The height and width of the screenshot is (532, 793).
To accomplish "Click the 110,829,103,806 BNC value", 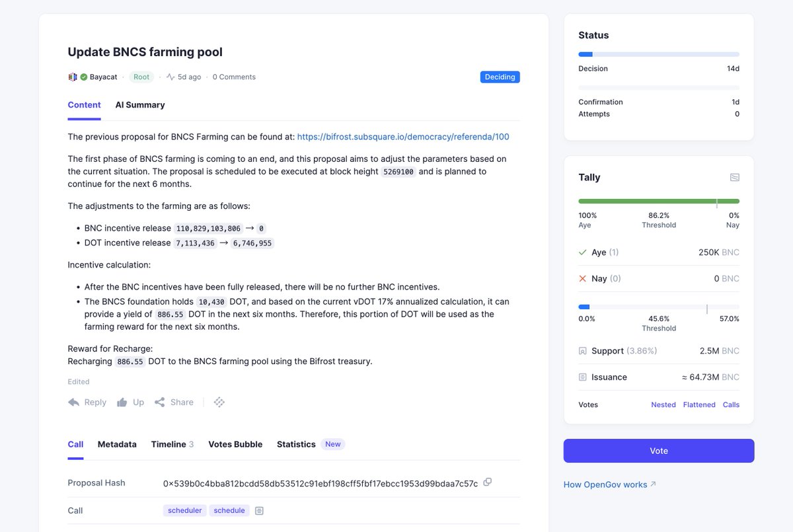I will pyautogui.click(x=208, y=228).
